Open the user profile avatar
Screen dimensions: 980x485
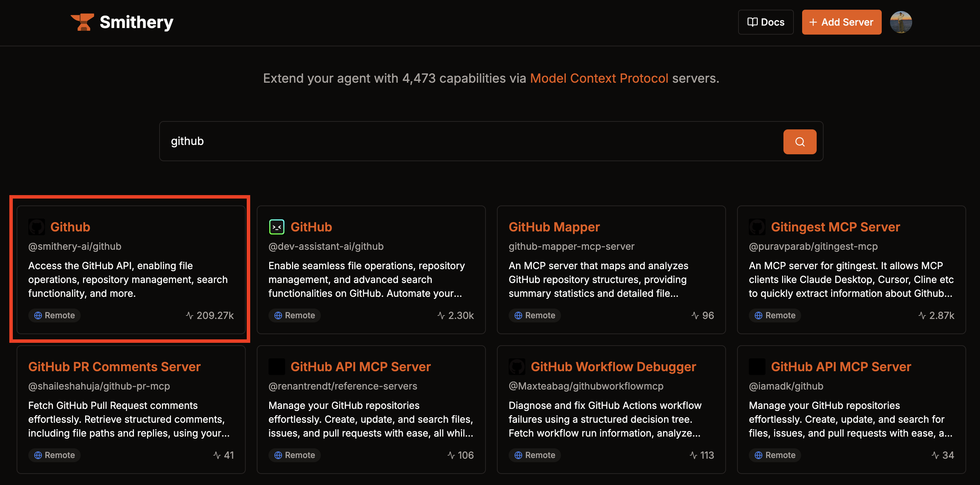(900, 22)
